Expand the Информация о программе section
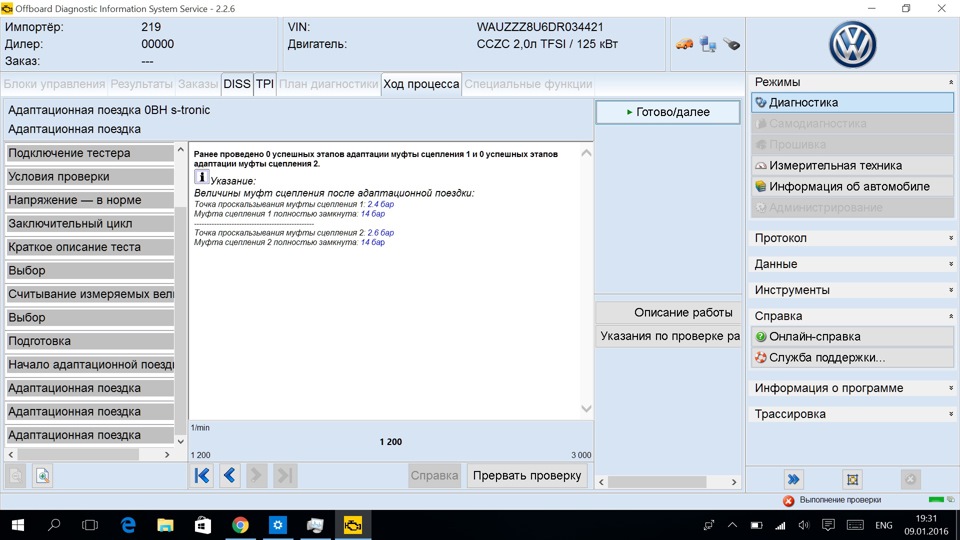This screenshot has height=540, width=960. (x=950, y=388)
